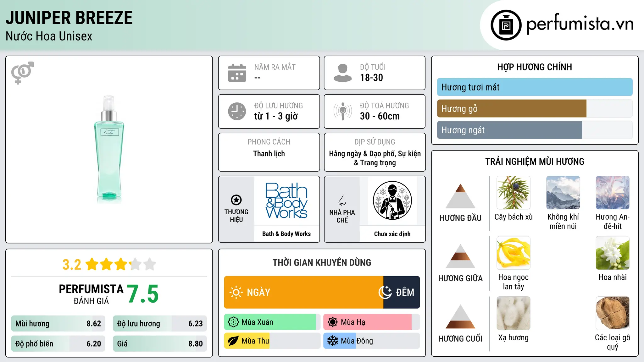Viewport: 644px width, 362px height.
Task: Click the 30 - 60cm sillage value
Action: click(380, 116)
